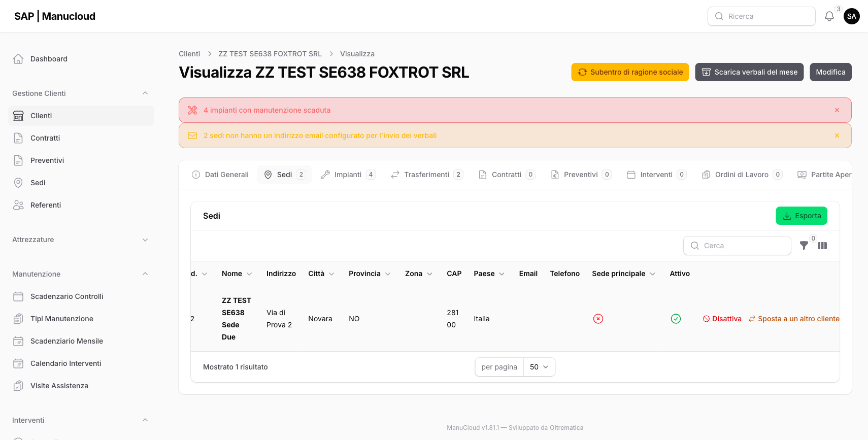The width and height of the screenshot is (868, 440).
Task: Click the Novara city cell
Action: click(x=320, y=319)
